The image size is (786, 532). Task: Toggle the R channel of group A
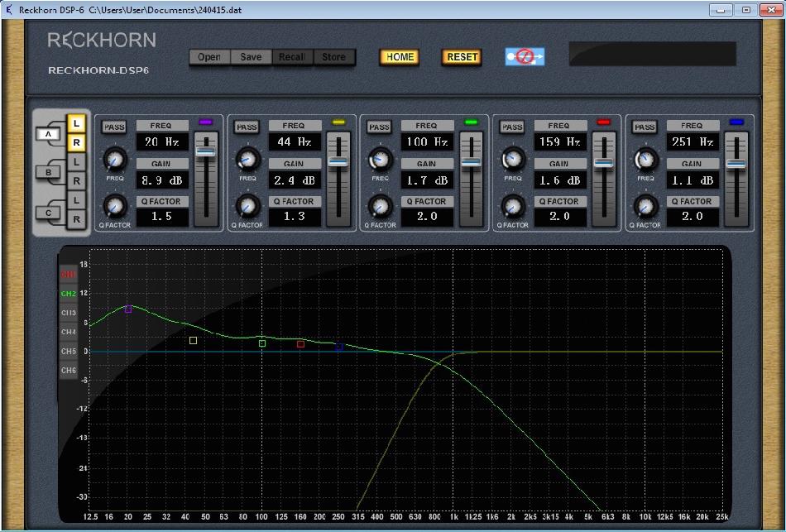pyautogui.click(x=76, y=143)
